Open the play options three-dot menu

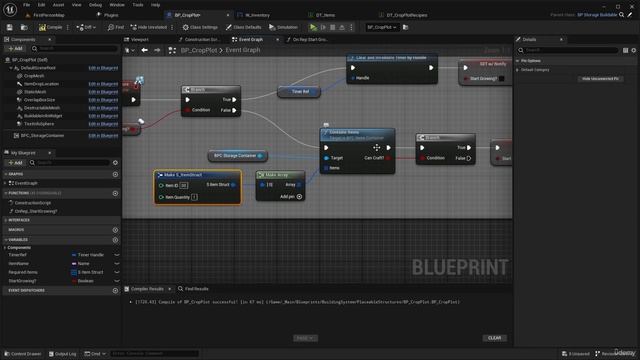pos(351,27)
